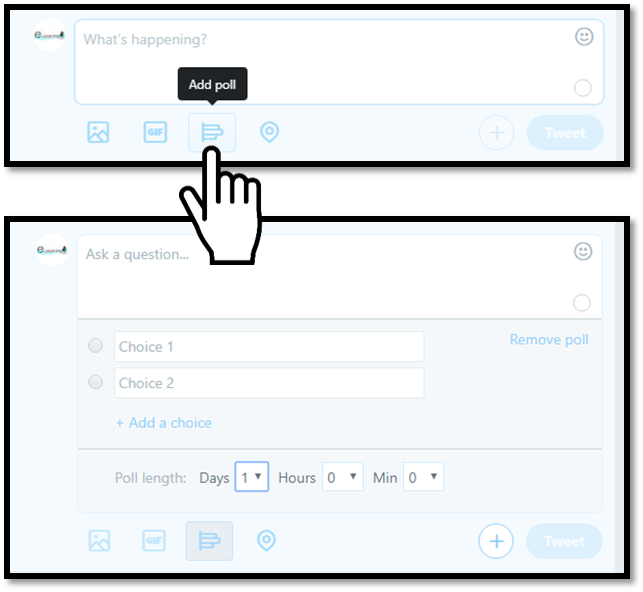Image resolution: width=643 pixels, height=592 pixels.
Task: Click into the Choice 1 text field
Action: click(x=269, y=347)
